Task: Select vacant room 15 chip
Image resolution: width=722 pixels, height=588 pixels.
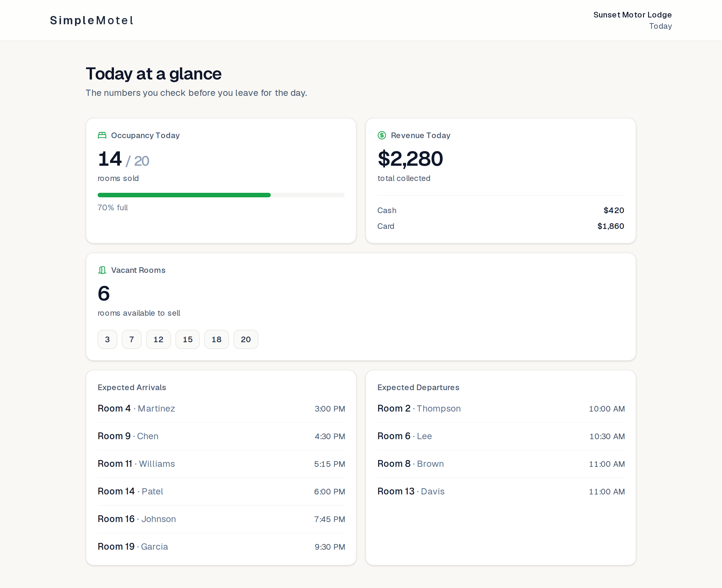Action: 188,339
